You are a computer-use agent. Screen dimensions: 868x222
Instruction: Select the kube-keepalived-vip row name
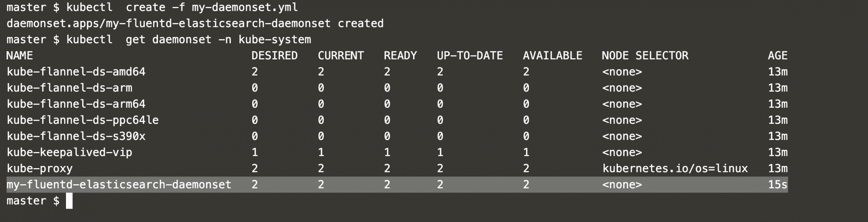tap(69, 152)
